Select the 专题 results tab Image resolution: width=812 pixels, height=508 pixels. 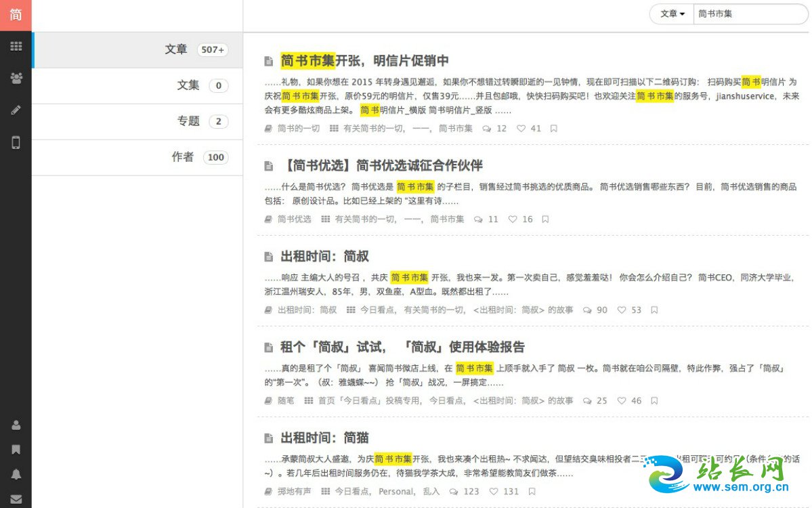137,121
